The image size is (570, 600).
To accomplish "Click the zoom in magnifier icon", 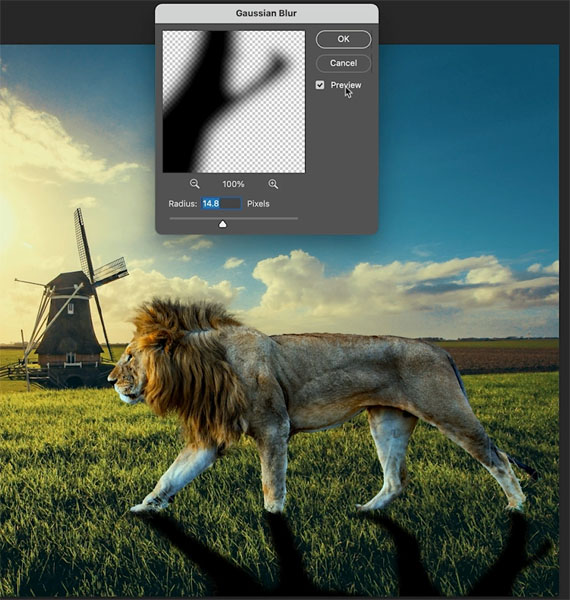I will point(273,184).
